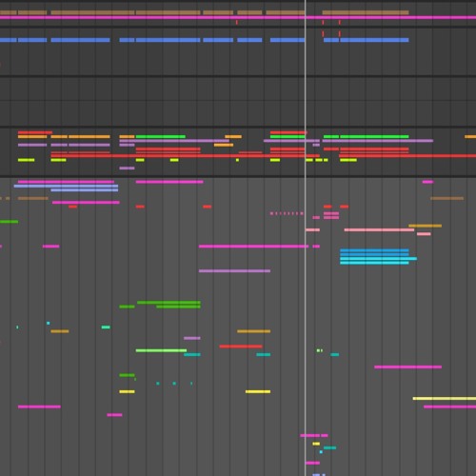Select the widest periwinkle clip
Screen dimensions: 476x476
(x=66, y=186)
